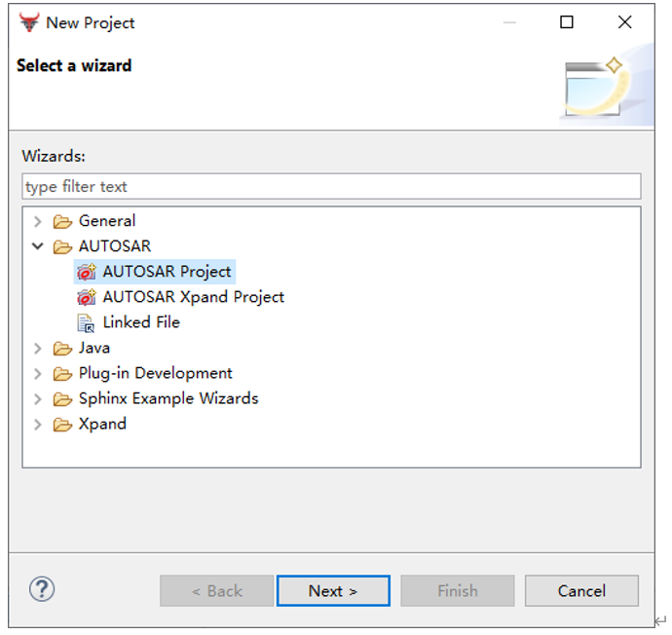Viewport: 672px width, 635px height.
Task: Click the disabled Back button
Action: click(x=216, y=591)
